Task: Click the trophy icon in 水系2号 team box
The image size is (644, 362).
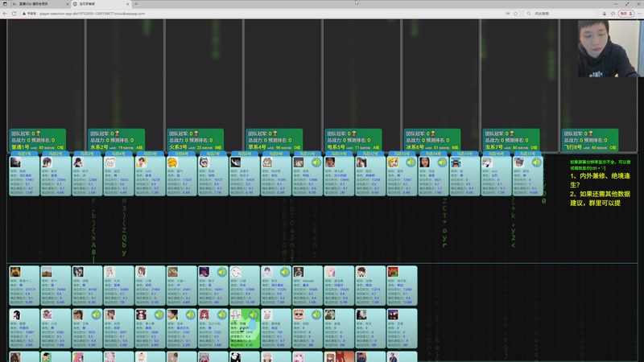Action: click(117, 134)
